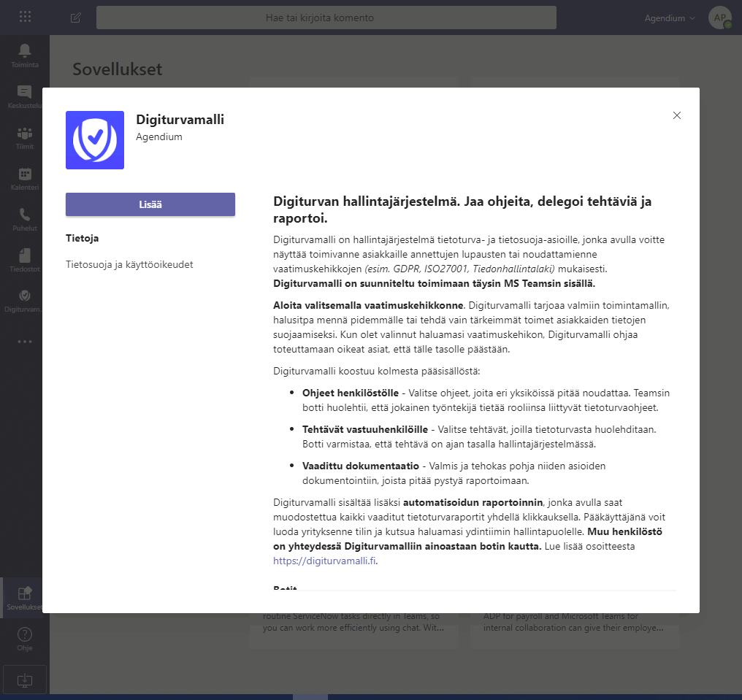This screenshot has height=700, width=742.
Task: Open Tiedostot files in sidebar
Action: point(25,260)
